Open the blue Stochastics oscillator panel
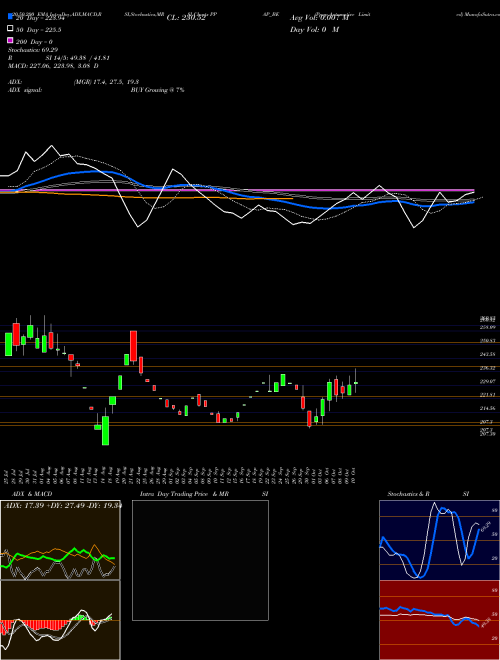The height and width of the screenshot is (660, 500). [x=439, y=540]
